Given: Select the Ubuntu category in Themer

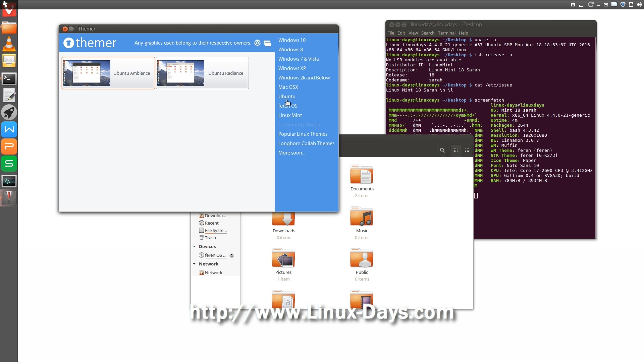Looking at the screenshot, I should [x=287, y=96].
